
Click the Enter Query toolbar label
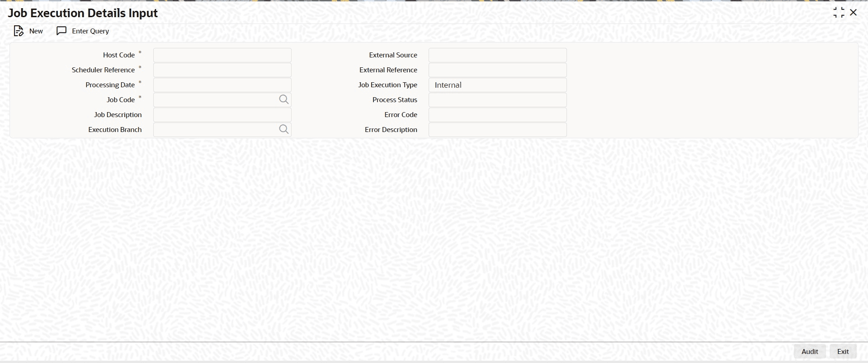90,31
